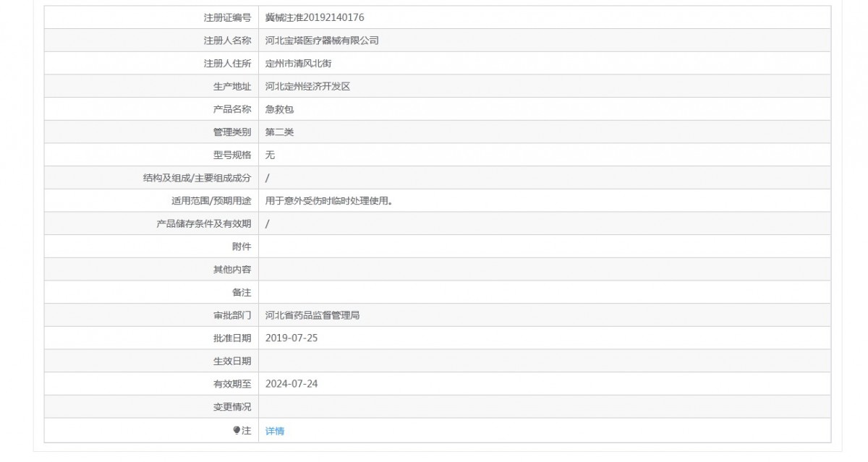This screenshot has height=462, width=868.
Task: Open the 详情 link
Action: click(275, 431)
